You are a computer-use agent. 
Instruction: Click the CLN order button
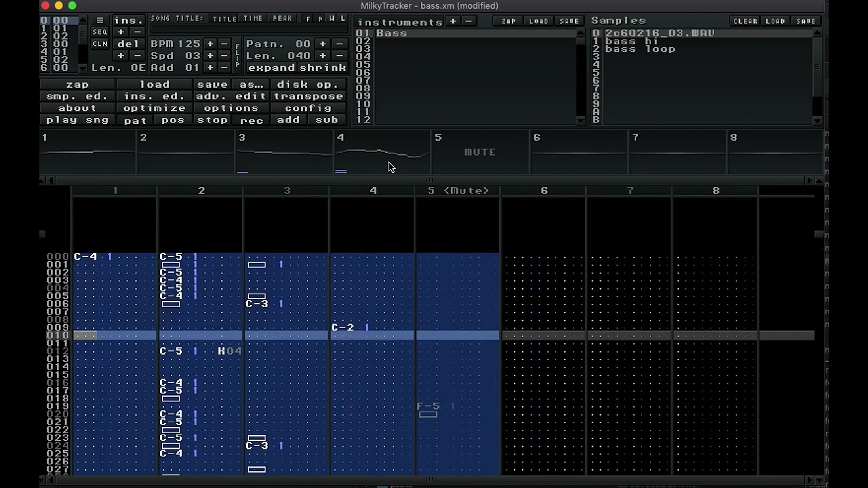(x=100, y=43)
